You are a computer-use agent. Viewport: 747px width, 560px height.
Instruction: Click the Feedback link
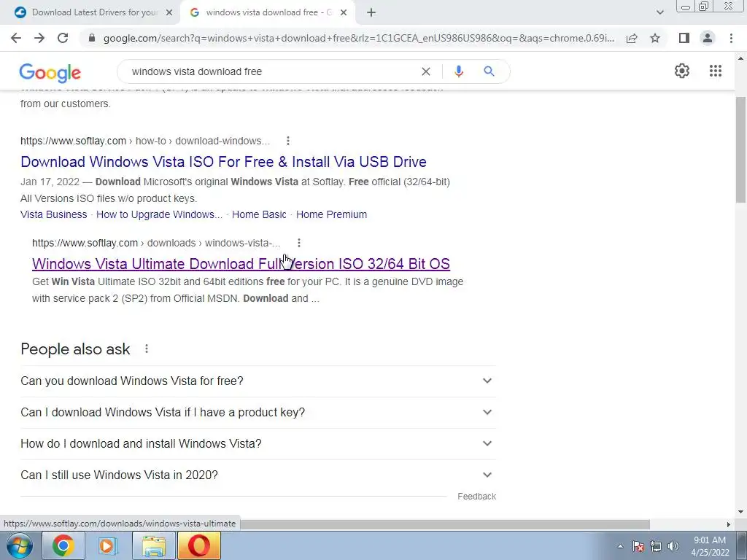(476, 497)
